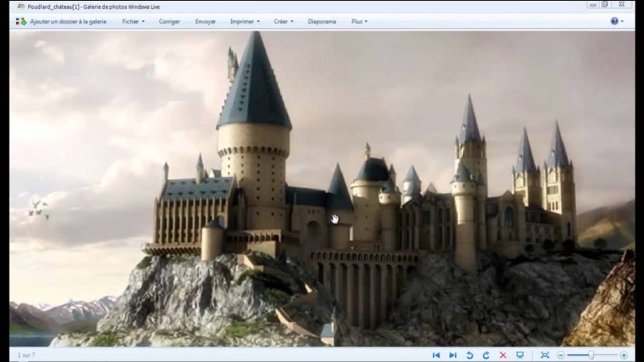
Task: Close the photo gallery window
Action: [x=621, y=5]
